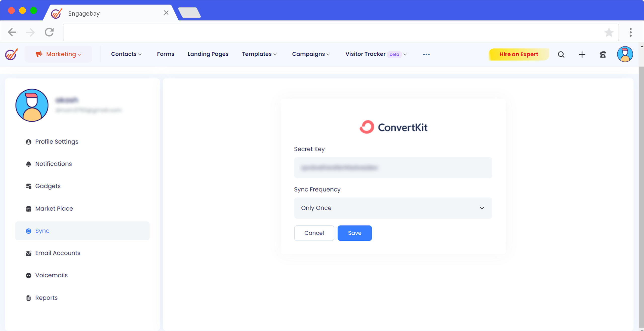Click the large profile avatar in sidebar
Image resolution: width=644 pixels, height=331 pixels.
32,105
